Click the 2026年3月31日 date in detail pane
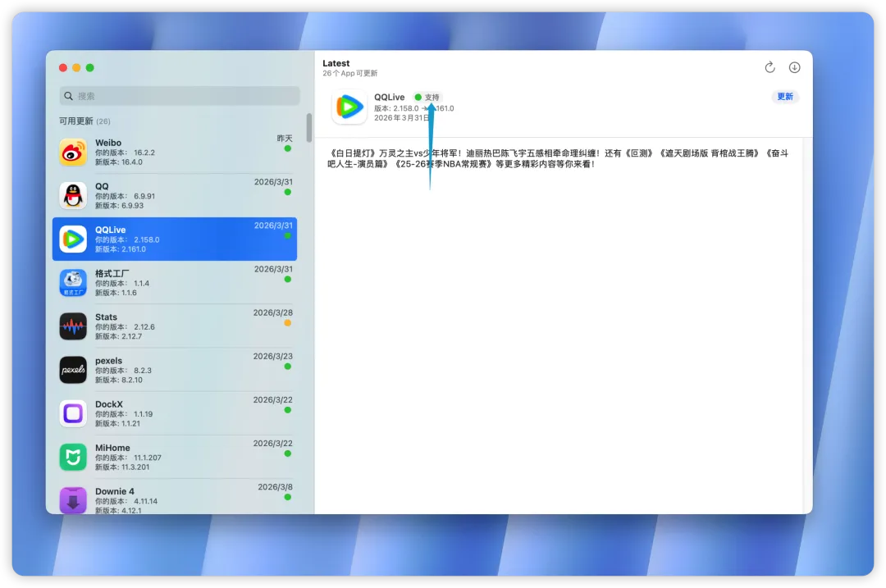 [x=402, y=117]
